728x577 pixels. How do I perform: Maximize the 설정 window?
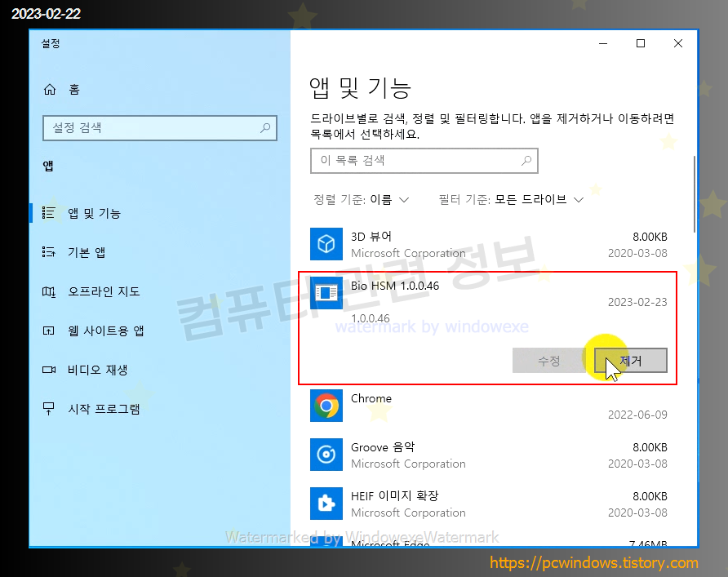coord(641,43)
